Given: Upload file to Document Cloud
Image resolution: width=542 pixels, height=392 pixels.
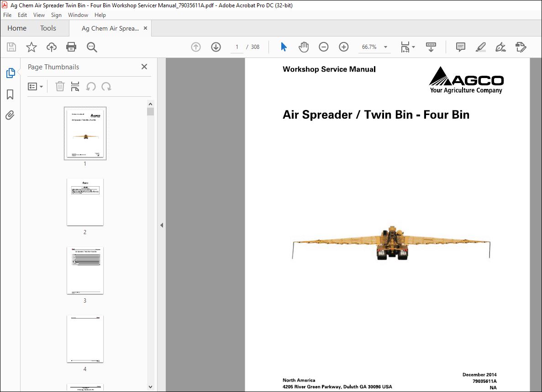Looking at the screenshot, I should [x=52, y=47].
